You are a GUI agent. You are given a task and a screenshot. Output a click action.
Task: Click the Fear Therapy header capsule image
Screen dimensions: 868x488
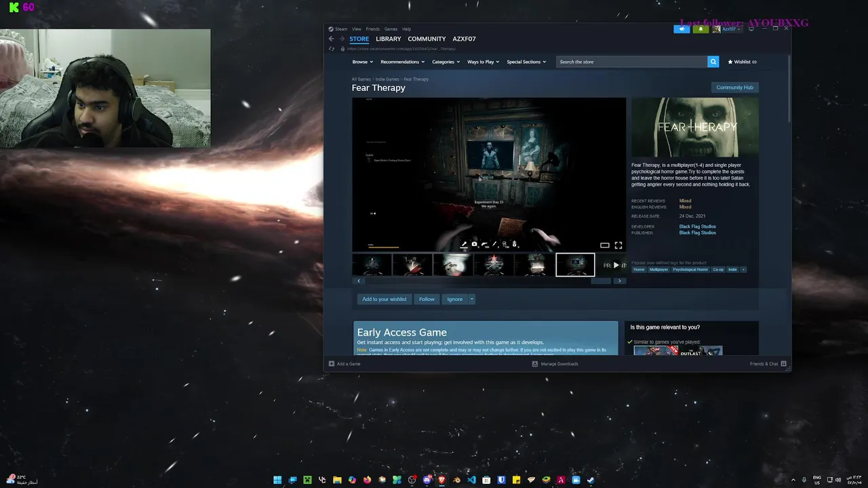pos(695,127)
